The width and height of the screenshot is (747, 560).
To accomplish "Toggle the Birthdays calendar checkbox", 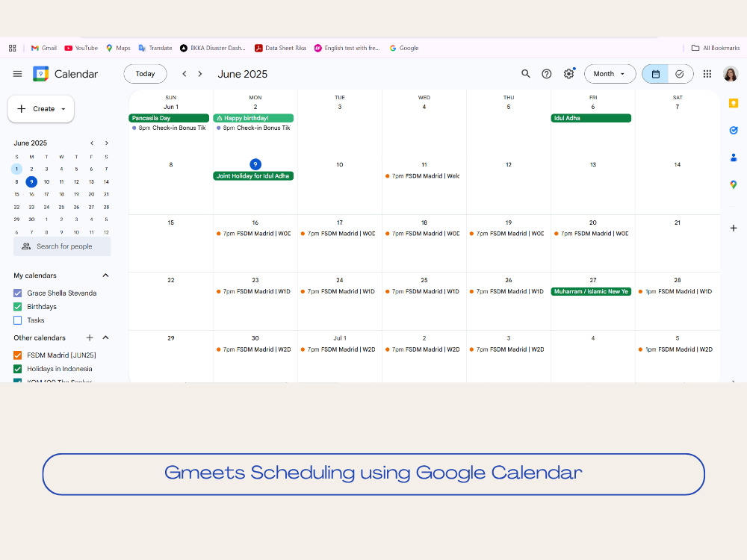I will pyautogui.click(x=18, y=307).
